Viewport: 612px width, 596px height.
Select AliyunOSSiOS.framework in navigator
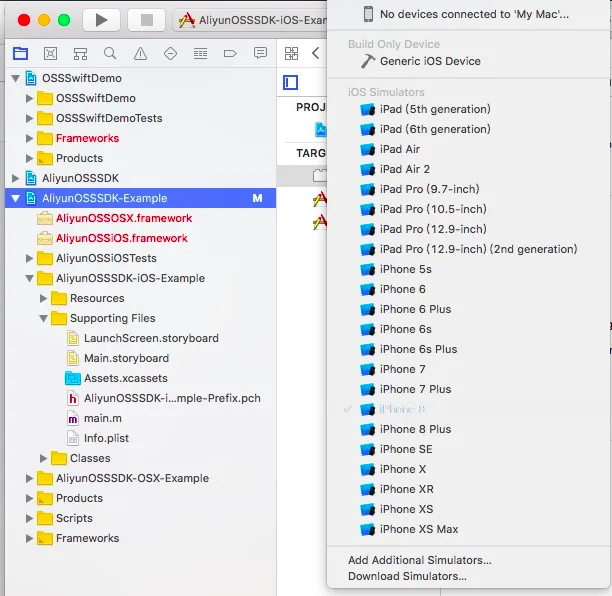click(x=121, y=238)
